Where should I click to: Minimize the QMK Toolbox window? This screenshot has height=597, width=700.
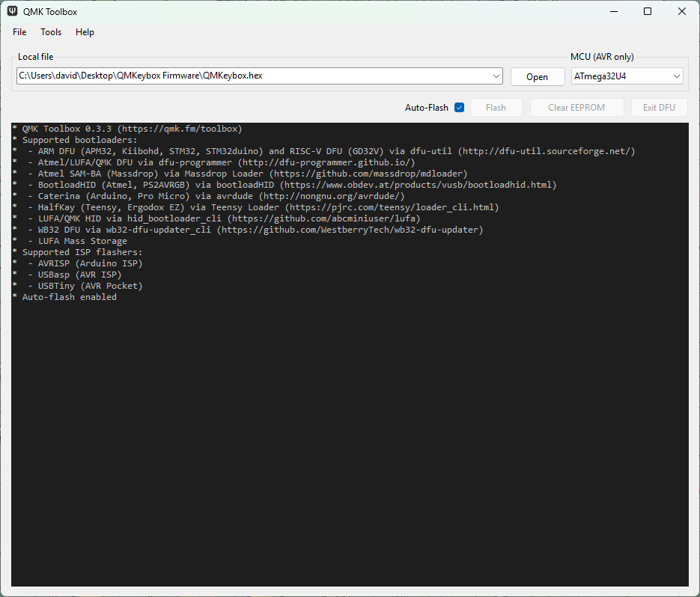614,12
